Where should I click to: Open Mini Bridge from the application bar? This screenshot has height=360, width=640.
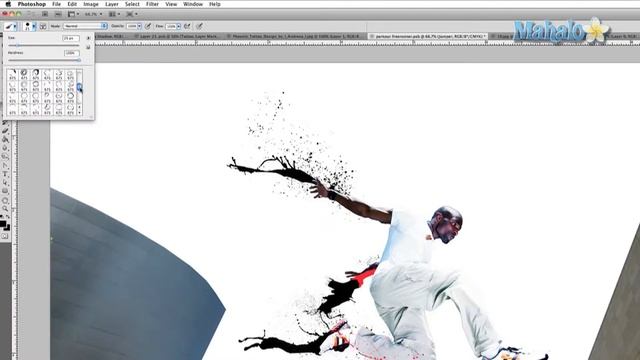[x=58, y=14]
